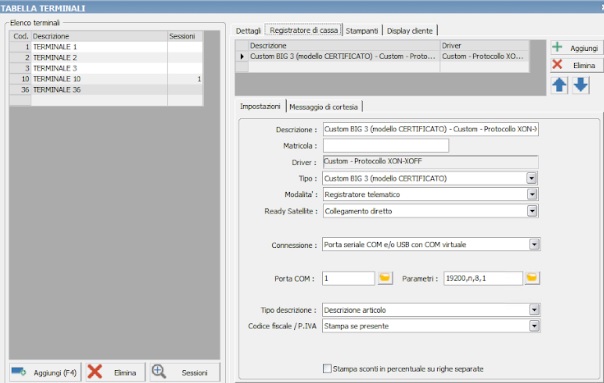This screenshot has height=383, width=604.
Task: Click the green plus Aggiungi icon
Action: point(557,47)
